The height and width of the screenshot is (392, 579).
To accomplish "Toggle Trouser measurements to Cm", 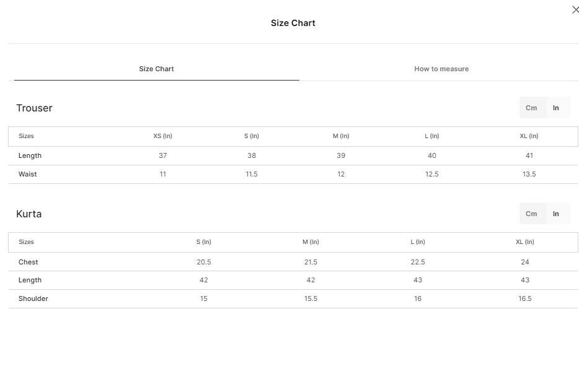I will point(531,108).
